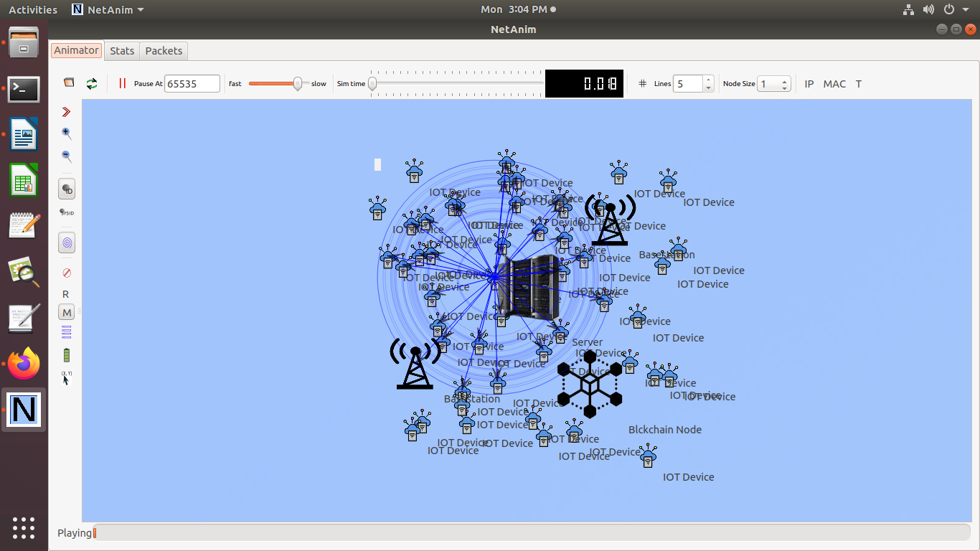Click the battery capacity icon
980x551 pixels.
coord(67,355)
